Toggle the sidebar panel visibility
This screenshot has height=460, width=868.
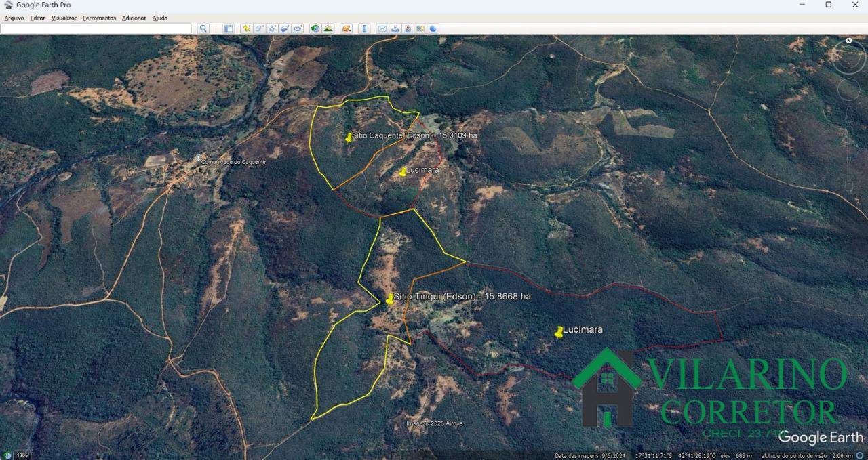pos(229,28)
